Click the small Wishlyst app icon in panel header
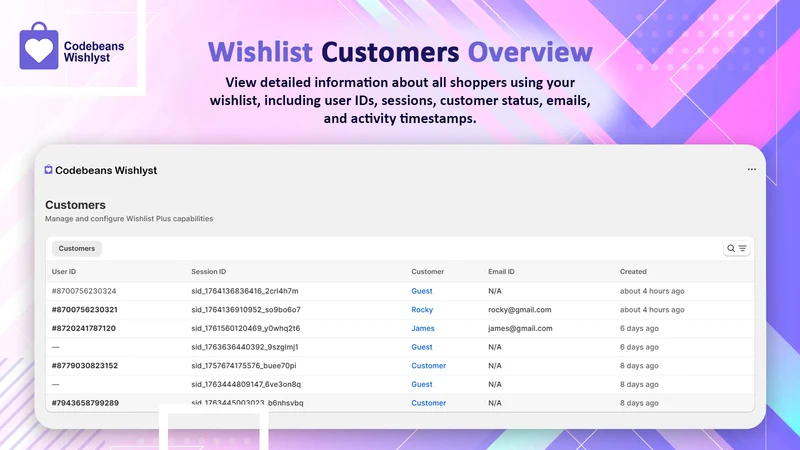 click(x=48, y=169)
